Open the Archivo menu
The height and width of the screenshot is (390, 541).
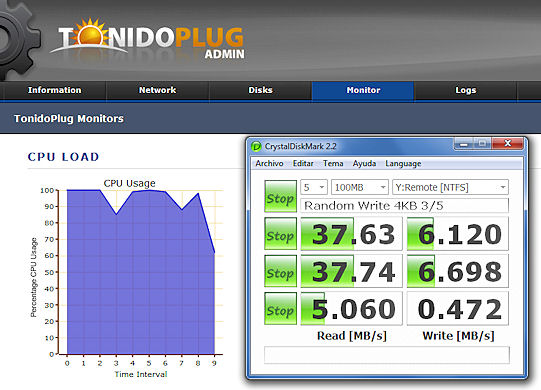click(269, 164)
